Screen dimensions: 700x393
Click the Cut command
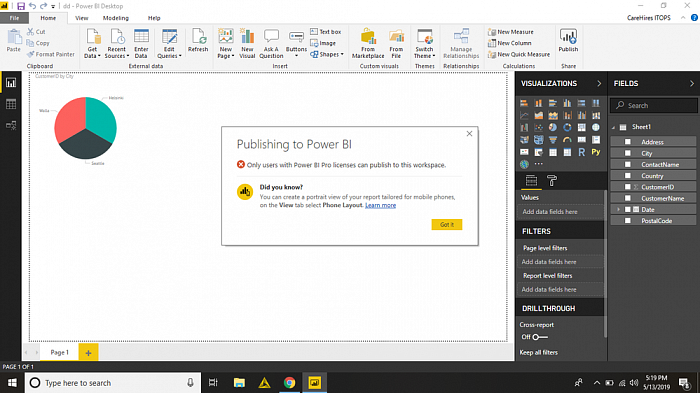(x=36, y=32)
